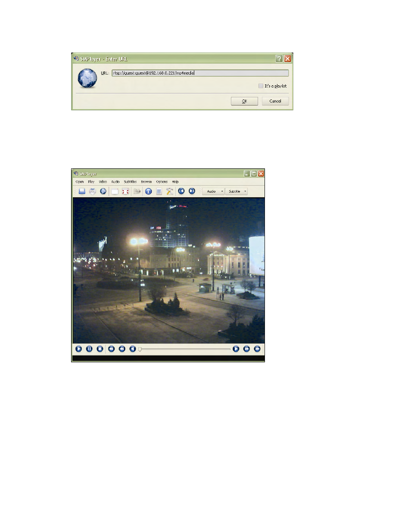Click the small forward single-arrow button
Viewport: 411px width, 532px height.
236,349
